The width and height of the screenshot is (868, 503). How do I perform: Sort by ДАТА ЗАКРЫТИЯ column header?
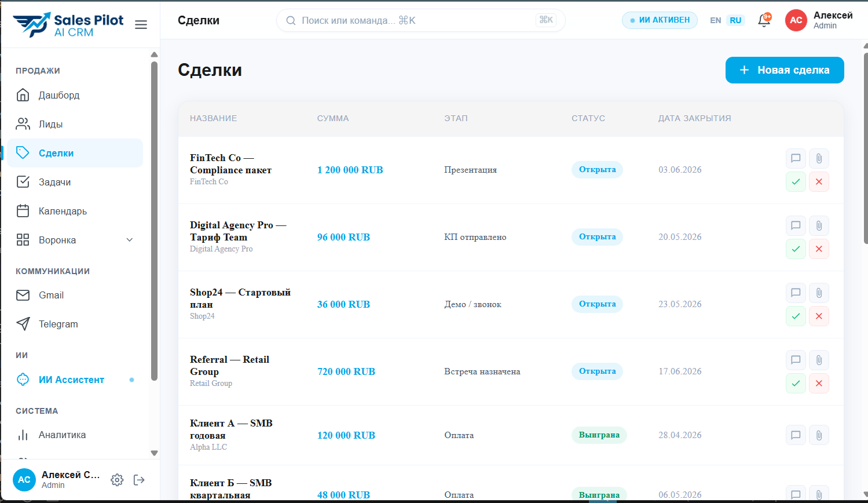(694, 118)
